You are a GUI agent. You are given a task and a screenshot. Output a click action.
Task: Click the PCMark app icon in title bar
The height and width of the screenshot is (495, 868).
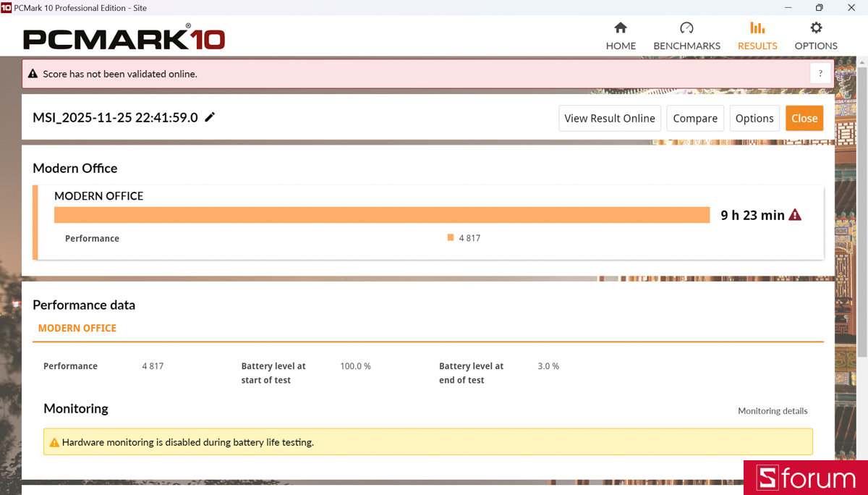[7, 7]
